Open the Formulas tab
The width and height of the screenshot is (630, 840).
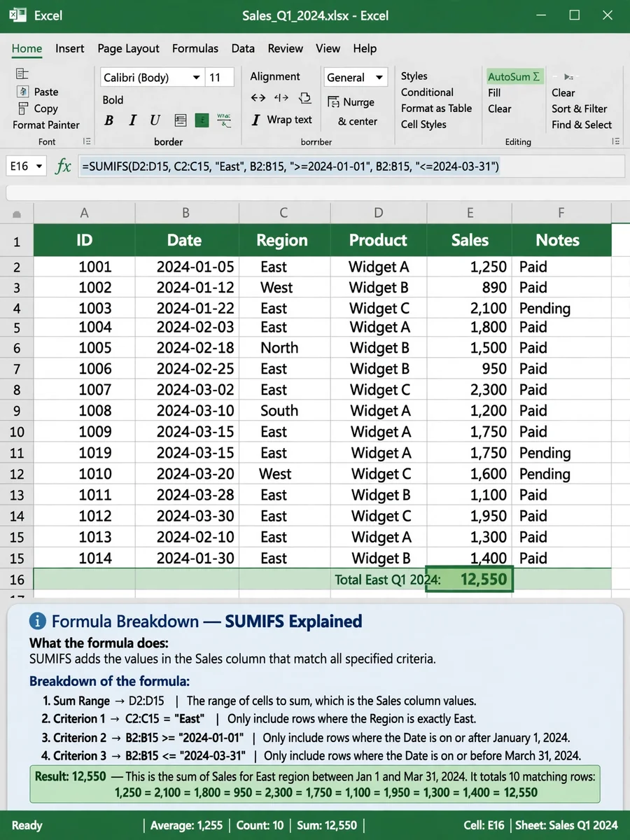point(195,48)
